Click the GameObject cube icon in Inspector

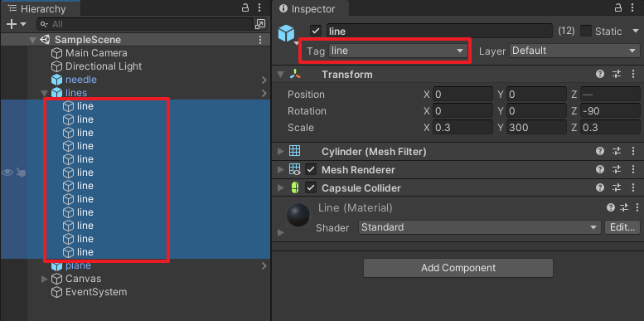[x=286, y=33]
